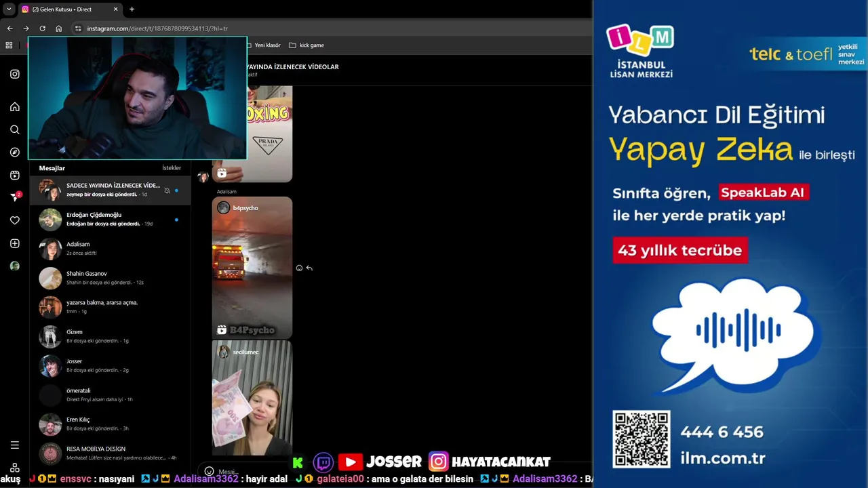Click sender avatar beside PRADA reel
Image resolution: width=868 pixels, height=488 pixels.
click(203, 178)
